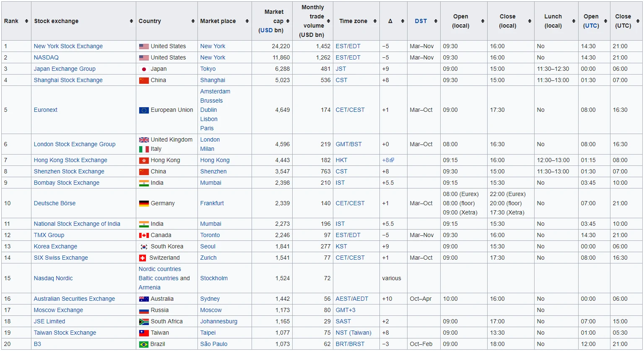
Task: Open the London Stock Exchange Group link
Action: tap(75, 144)
